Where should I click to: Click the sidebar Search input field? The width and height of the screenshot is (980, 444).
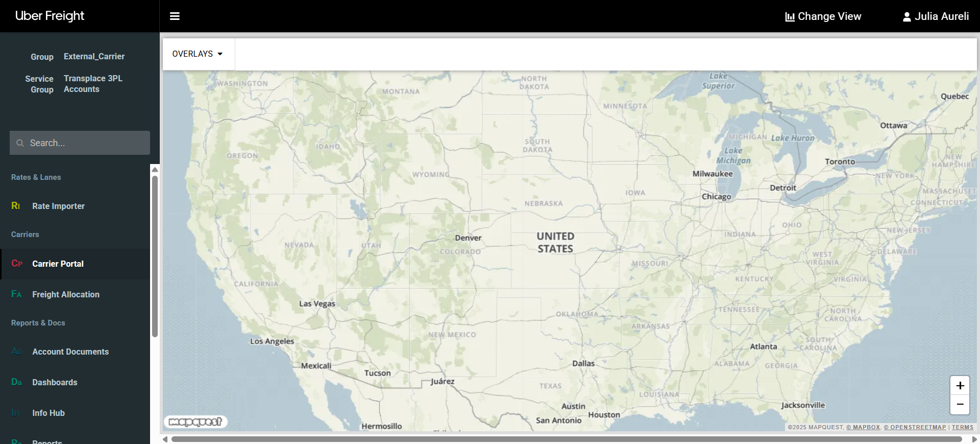click(80, 143)
